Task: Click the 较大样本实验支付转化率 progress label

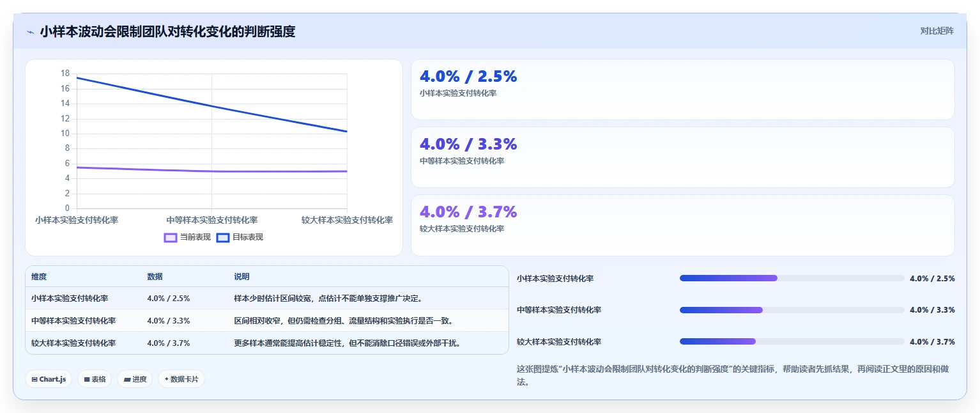Action: (559, 342)
